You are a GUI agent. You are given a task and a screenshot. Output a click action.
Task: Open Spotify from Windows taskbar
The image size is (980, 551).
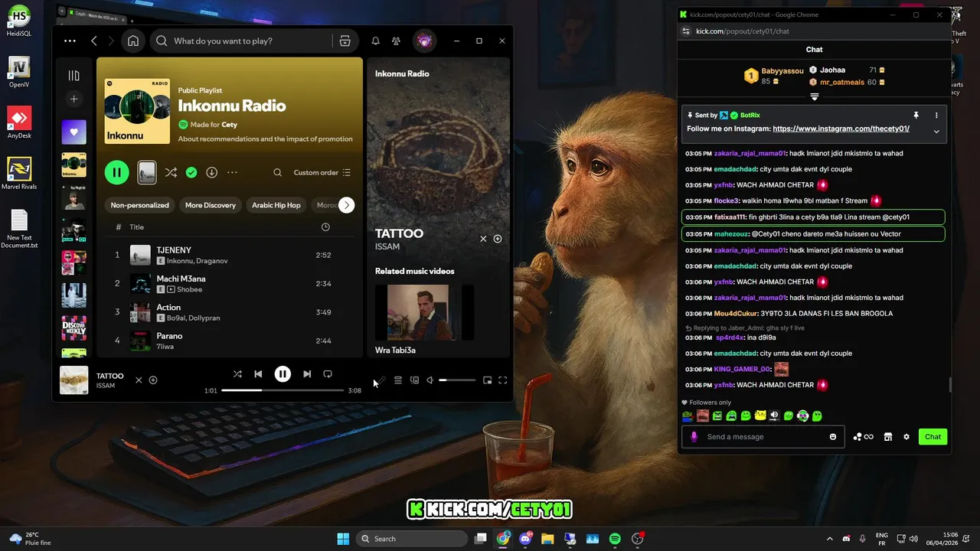pyautogui.click(x=615, y=539)
